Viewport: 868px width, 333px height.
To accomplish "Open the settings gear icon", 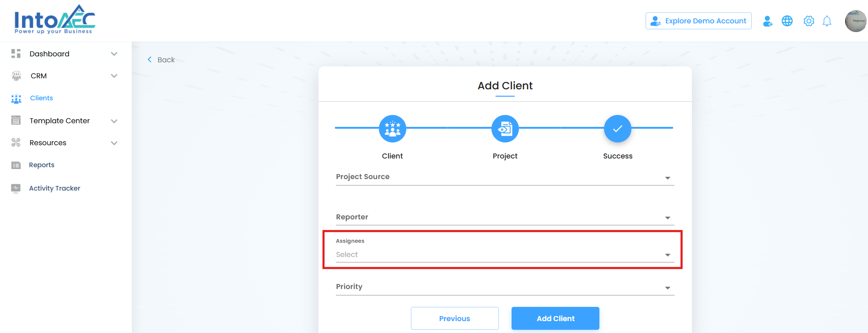I will 809,21.
